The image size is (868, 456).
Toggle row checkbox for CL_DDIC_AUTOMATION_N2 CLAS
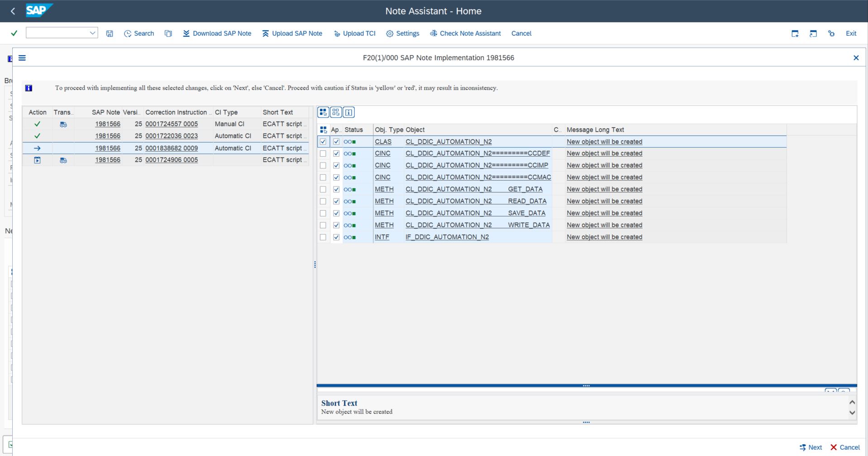(323, 142)
